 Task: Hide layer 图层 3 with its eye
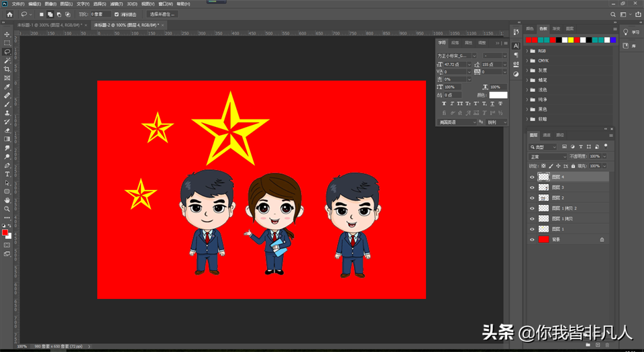pos(532,187)
